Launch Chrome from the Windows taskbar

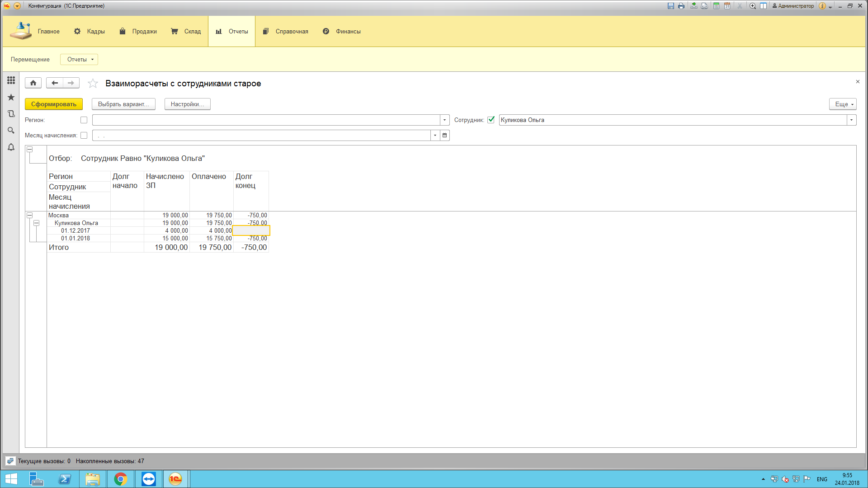click(120, 479)
